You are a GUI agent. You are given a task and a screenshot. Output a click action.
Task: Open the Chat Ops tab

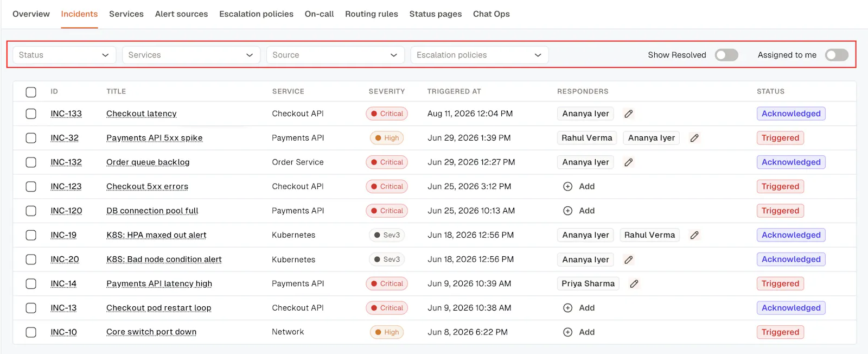492,14
